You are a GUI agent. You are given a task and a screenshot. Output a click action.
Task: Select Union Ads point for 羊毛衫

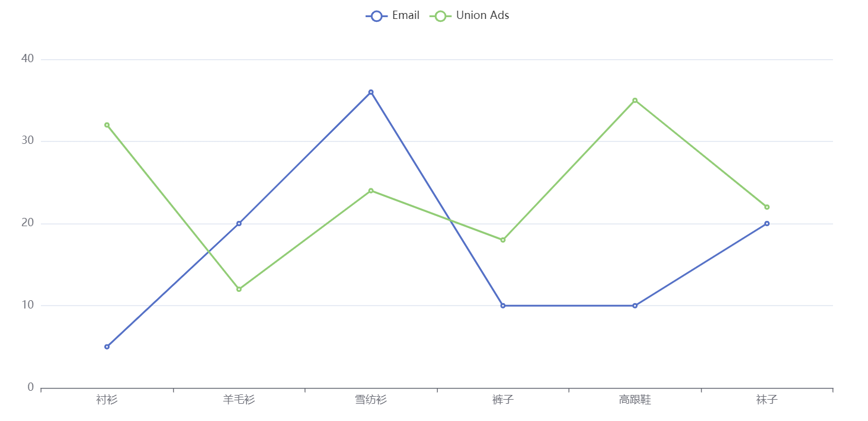239,289
